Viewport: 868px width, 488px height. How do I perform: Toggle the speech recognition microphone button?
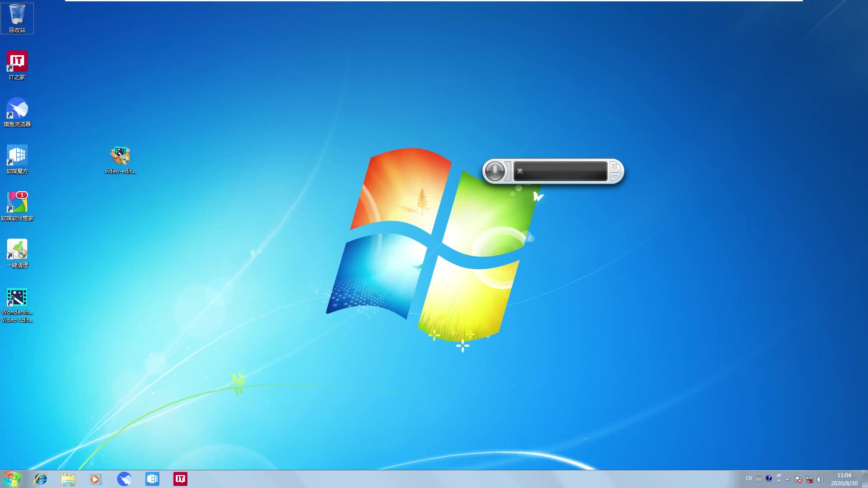[496, 171]
